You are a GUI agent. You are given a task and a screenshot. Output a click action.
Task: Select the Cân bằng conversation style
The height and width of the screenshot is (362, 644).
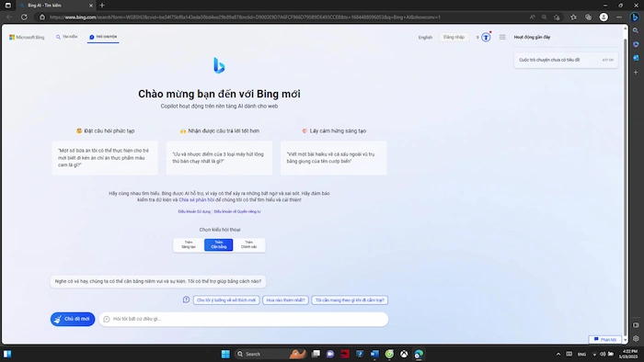coord(219,244)
